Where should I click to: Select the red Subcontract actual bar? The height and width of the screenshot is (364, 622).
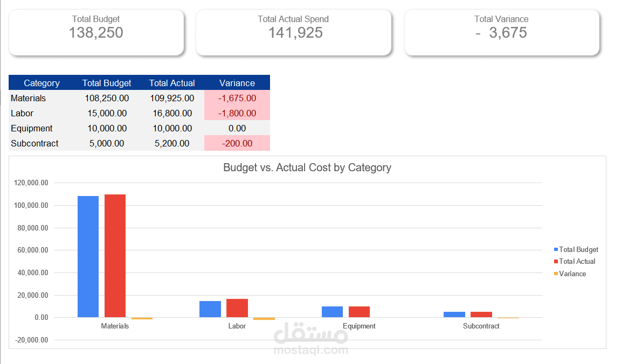pos(481,314)
